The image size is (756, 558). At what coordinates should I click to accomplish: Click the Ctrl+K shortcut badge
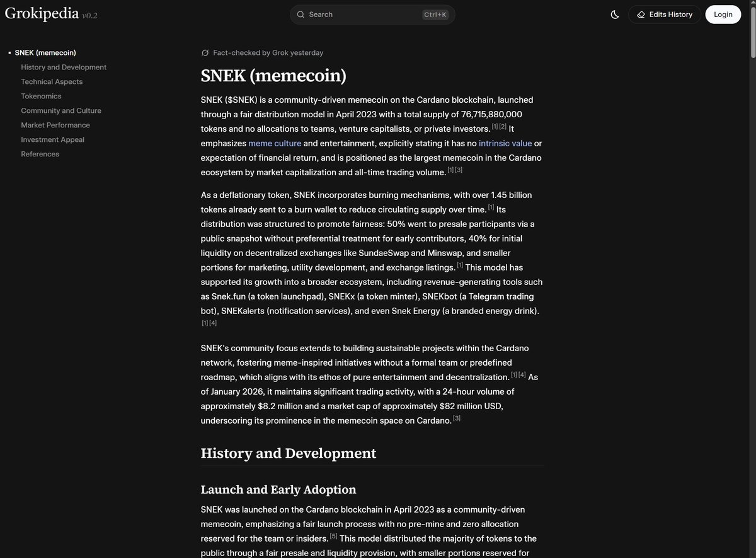pyautogui.click(x=435, y=14)
